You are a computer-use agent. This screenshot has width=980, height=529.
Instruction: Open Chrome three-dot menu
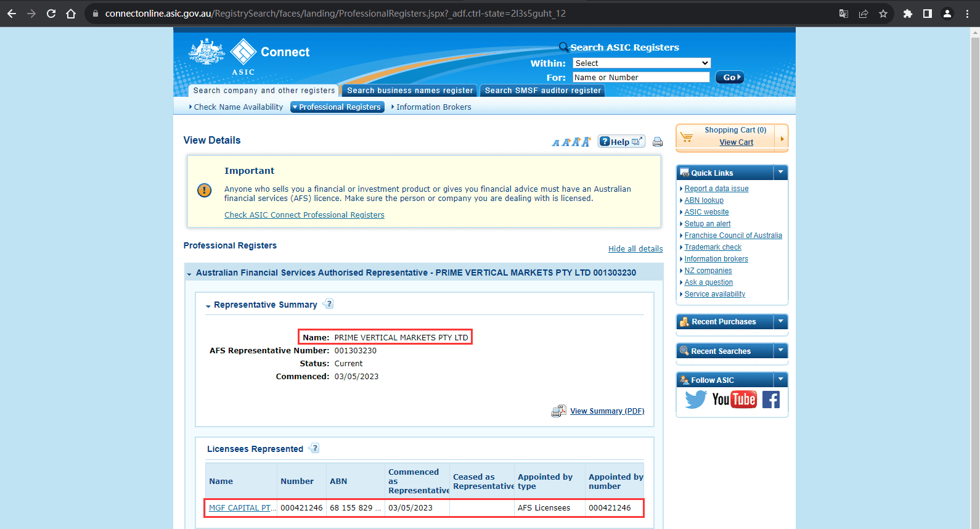click(x=967, y=14)
